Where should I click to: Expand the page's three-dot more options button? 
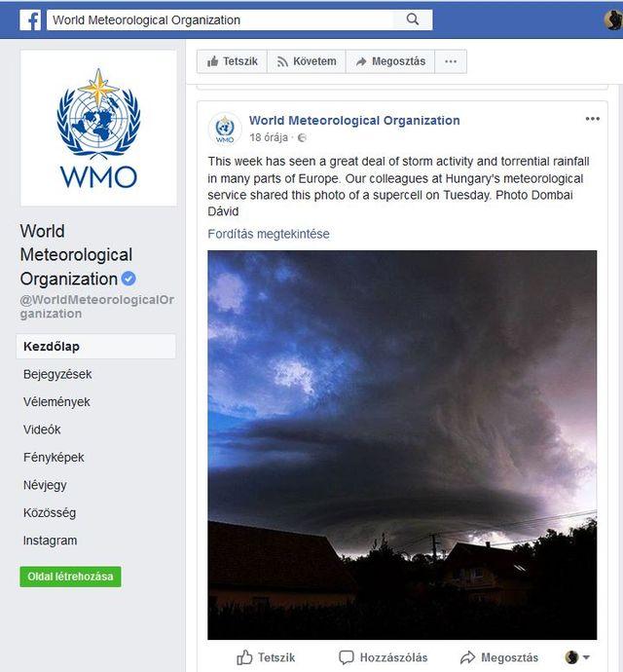pos(451,61)
